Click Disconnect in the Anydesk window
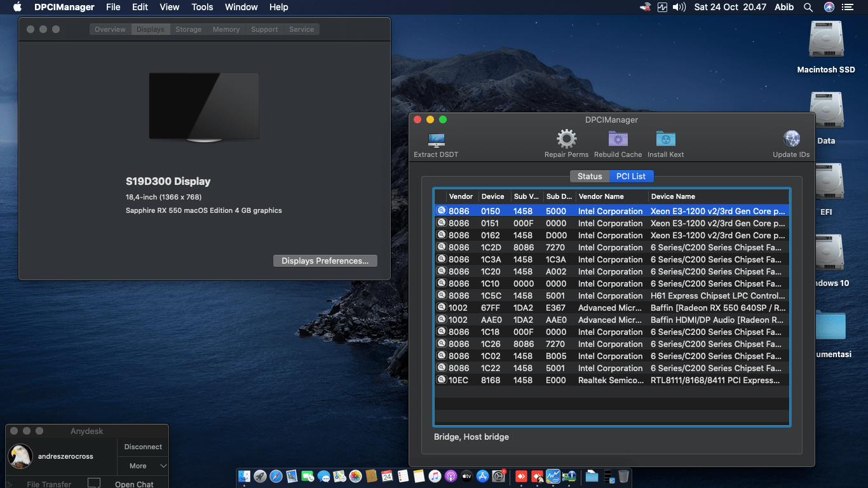The width and height of the screenshot is (868, 488). coord(143,447)
